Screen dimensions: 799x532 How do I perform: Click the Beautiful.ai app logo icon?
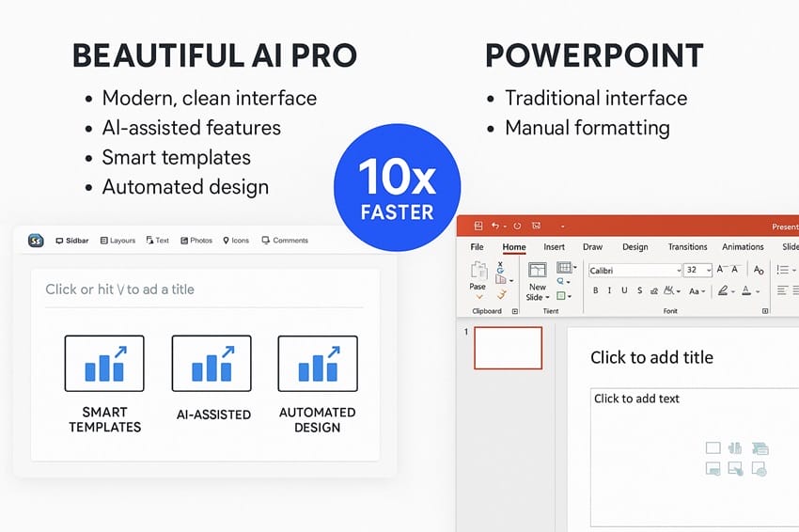36,241
